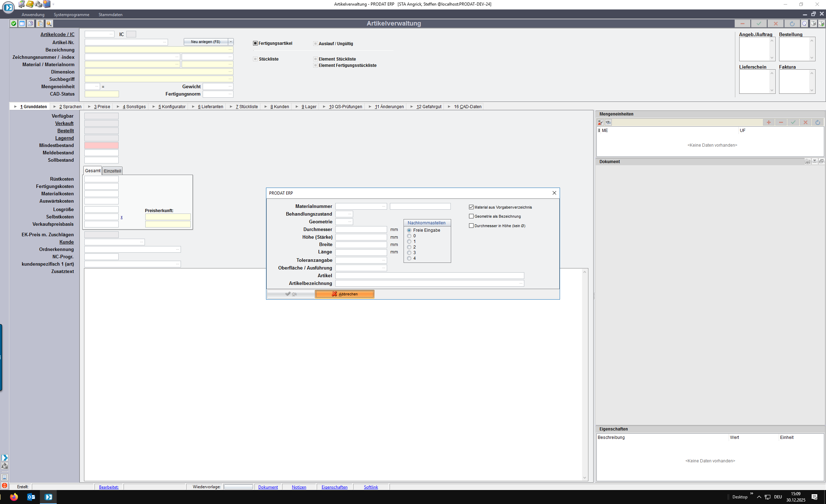The height and width of the screenshot is (504, 826).
Task: Expand the Geometrie field lookup
Action: (x=350, y=222)
